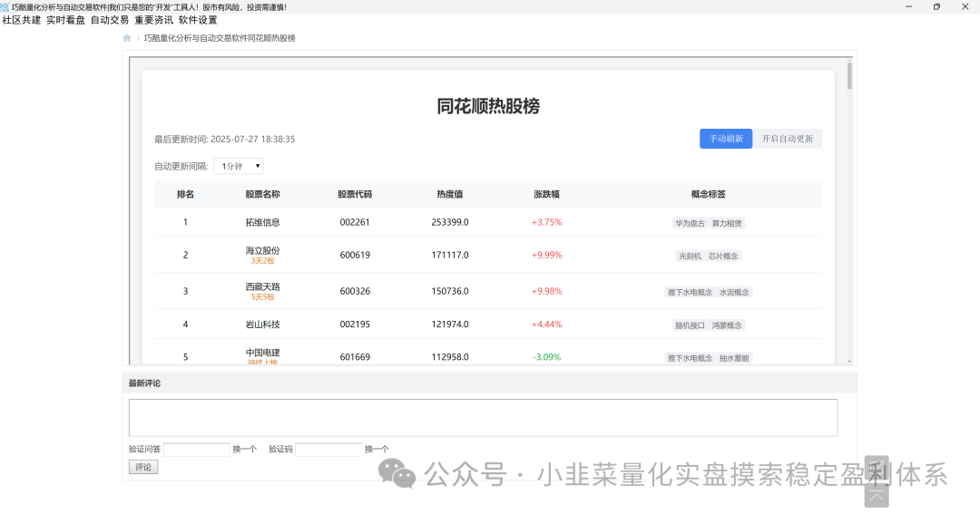Click the 光刻机 concept tag
Image resolution: width=980 pixels, height=514 pixels.
(690, 256)
